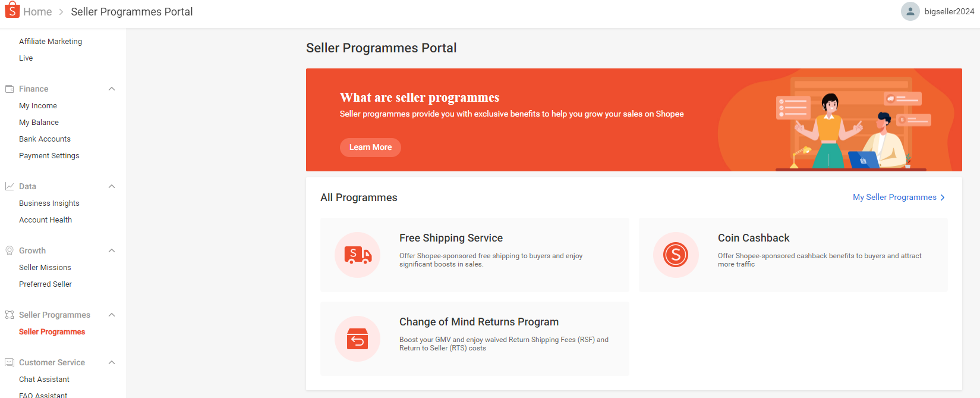
Task: Collapse the Data section chevron
Action: (111, 186)
